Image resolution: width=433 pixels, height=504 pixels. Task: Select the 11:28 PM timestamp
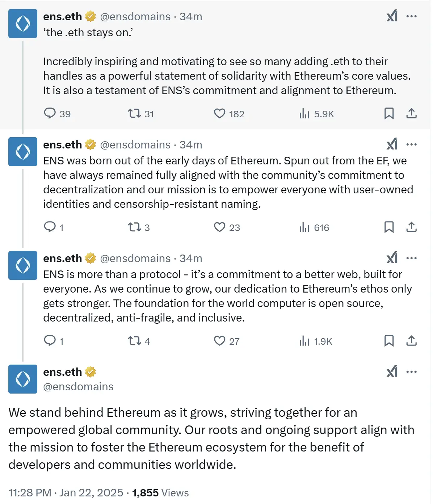[29, 492]
